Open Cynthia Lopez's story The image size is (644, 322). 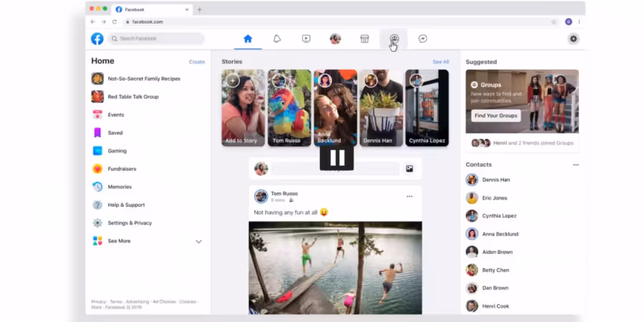point(427,108)
